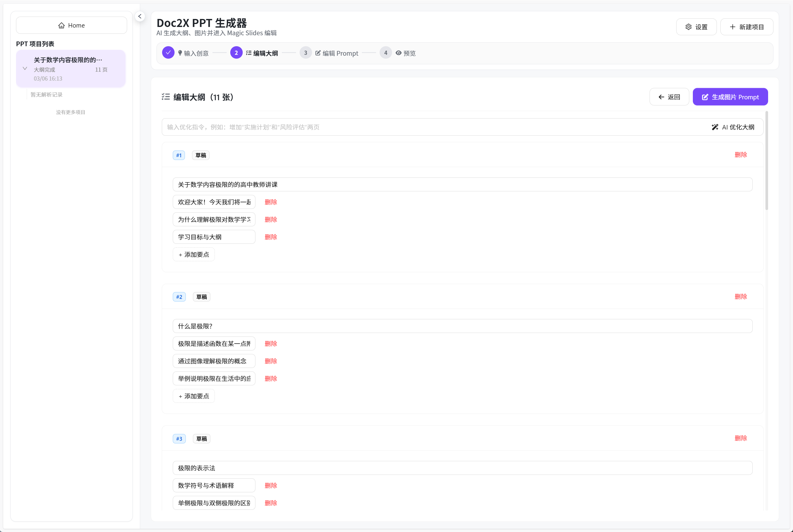793x532 pixels.
Task: Expand the project item's chevron in the sidebar
Action: (25, 68)
